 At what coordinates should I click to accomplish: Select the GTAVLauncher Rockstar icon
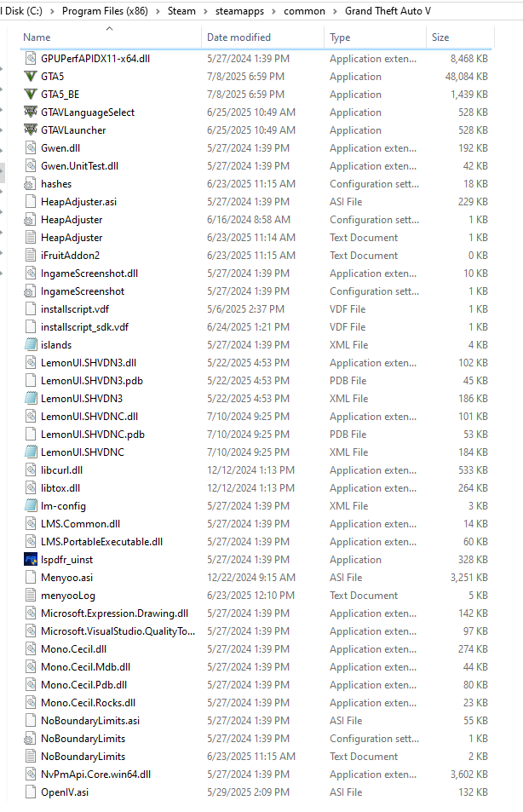click(31, 130)
